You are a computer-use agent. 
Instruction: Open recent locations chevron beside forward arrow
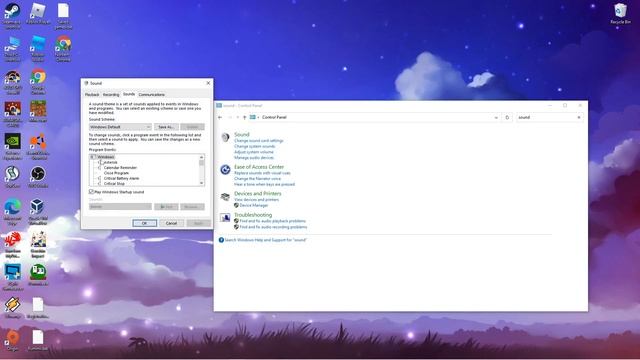click(238, 117)
